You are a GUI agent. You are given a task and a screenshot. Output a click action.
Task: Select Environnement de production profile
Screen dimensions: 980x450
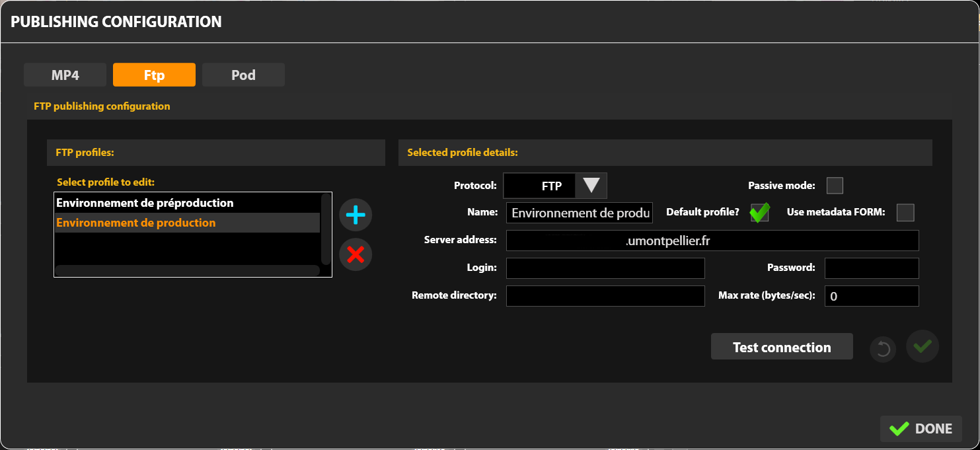pos(136,223)
